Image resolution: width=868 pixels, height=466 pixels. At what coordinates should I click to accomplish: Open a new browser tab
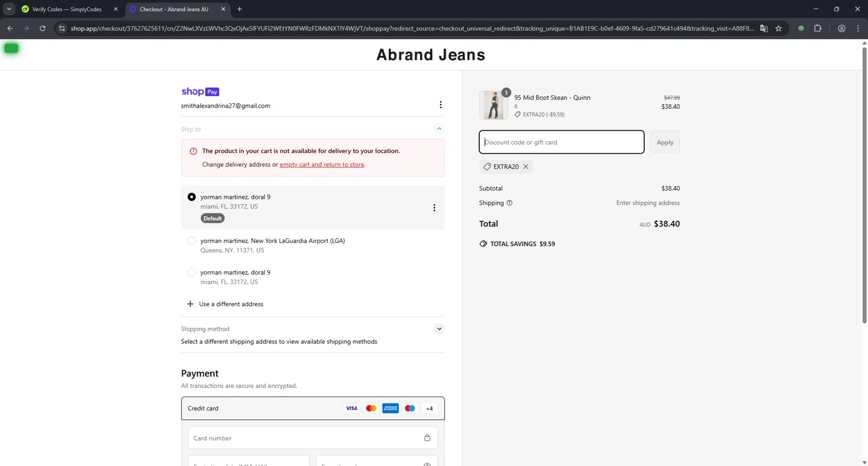(x=240, y=9)
